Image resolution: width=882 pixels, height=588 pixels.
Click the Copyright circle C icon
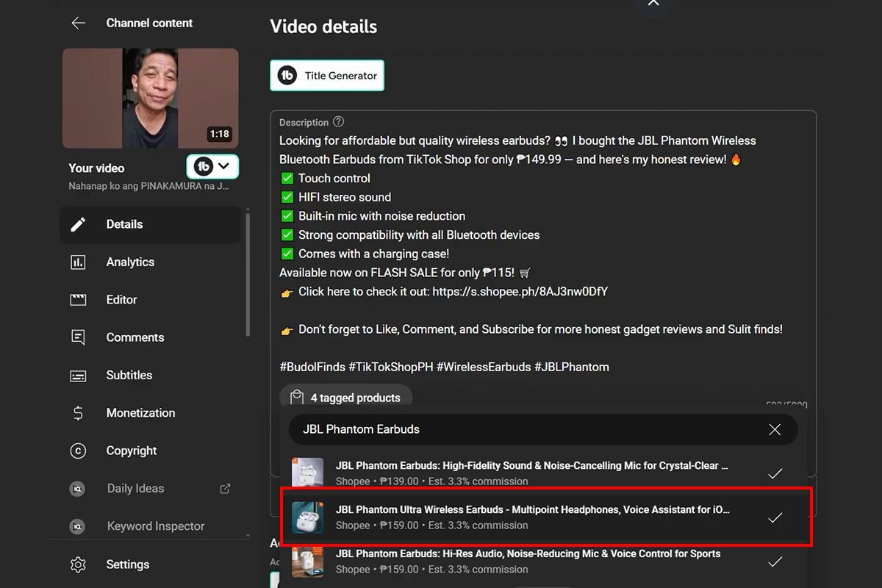(78, 451)
